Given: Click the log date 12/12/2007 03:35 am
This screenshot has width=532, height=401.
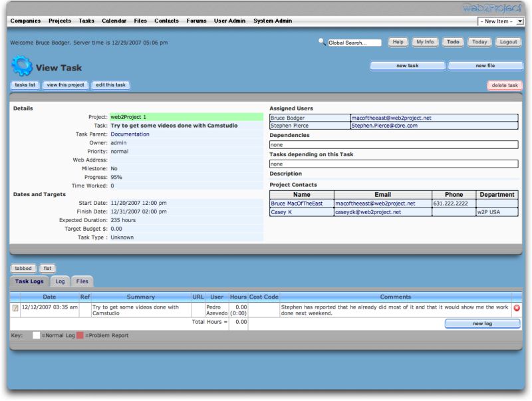Looking at the screenshot, I should [x=49, y=307].
